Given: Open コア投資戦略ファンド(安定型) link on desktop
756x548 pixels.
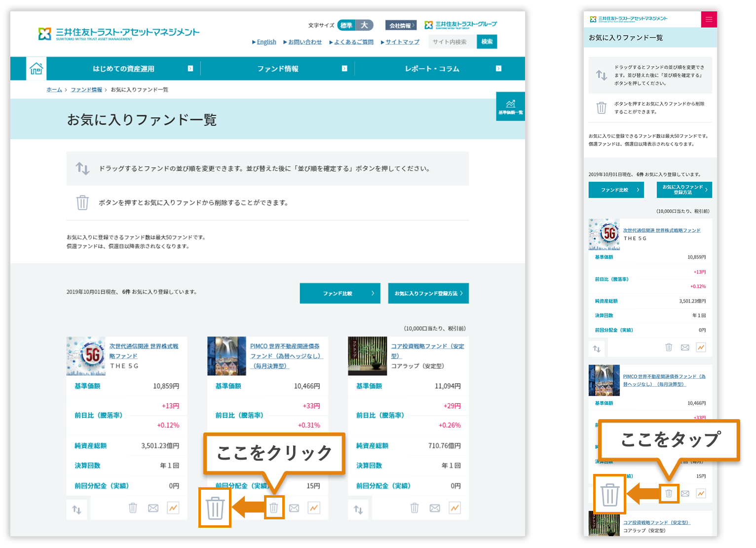Looking at the screenshot, I should click(427, 351).
